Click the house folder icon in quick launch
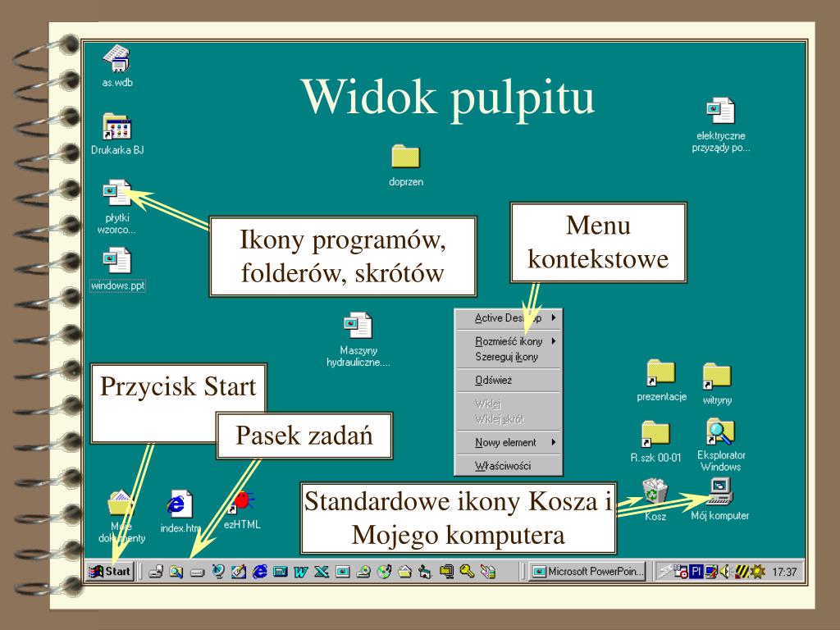 pos(404,572)
